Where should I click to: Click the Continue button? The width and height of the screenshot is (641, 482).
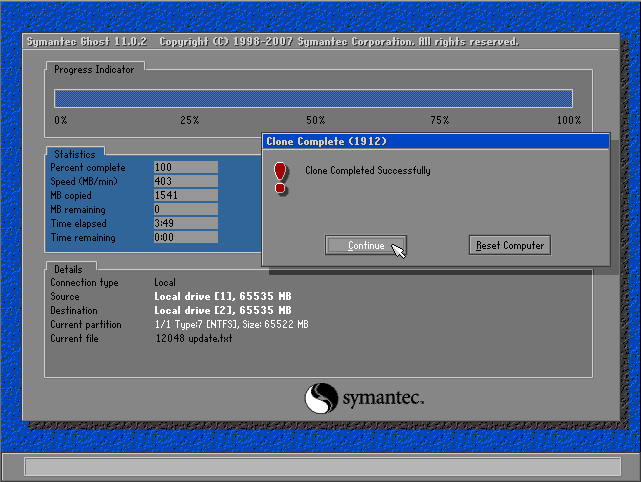pyautogui.click(x=365, y=245)
